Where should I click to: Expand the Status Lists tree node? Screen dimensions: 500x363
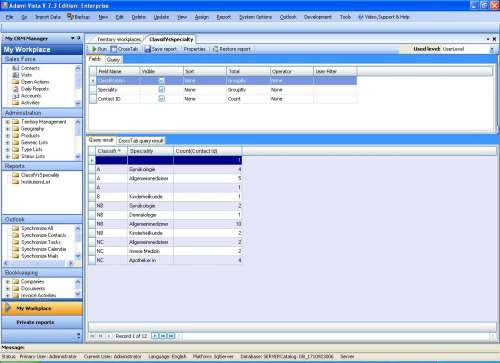coord(8,156)
